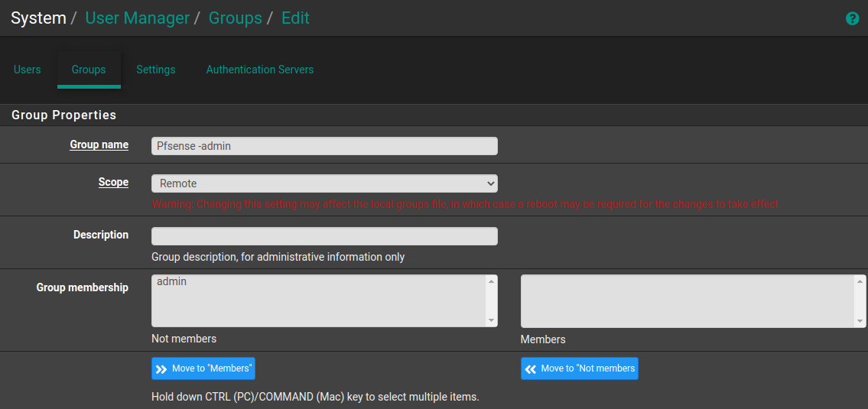Navigate to Groups breadcrumb link
Viewport: 868px width, 409px height.
click(x=236, y=18)
